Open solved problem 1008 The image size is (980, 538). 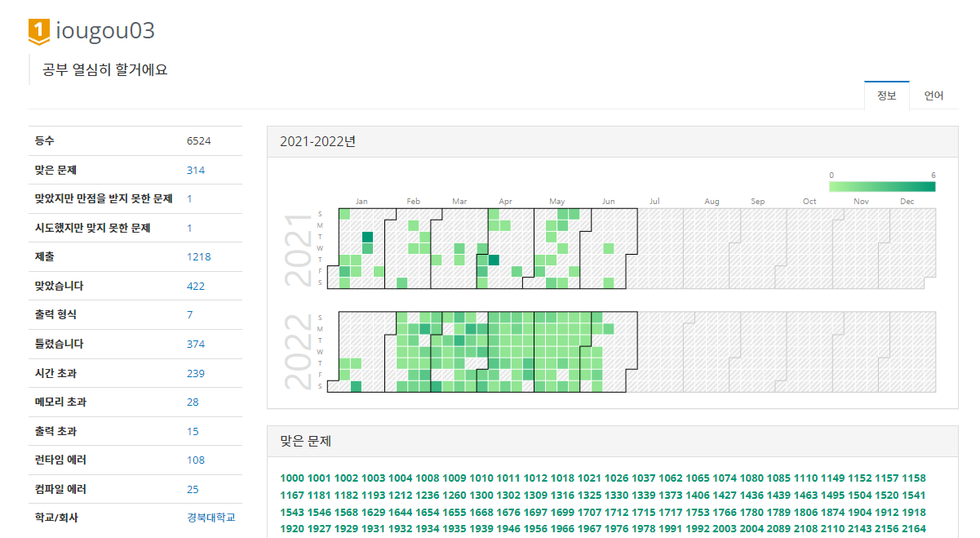[428, 478]
